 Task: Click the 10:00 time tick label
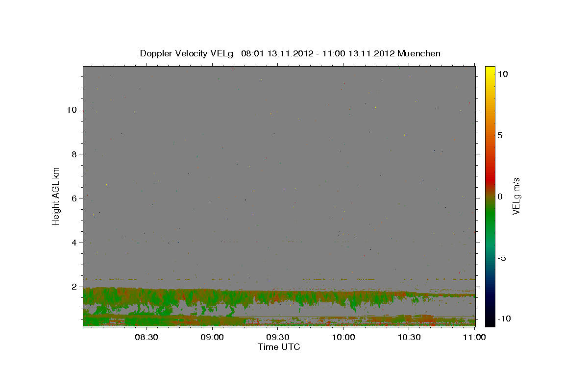click(x=343, y=337)
